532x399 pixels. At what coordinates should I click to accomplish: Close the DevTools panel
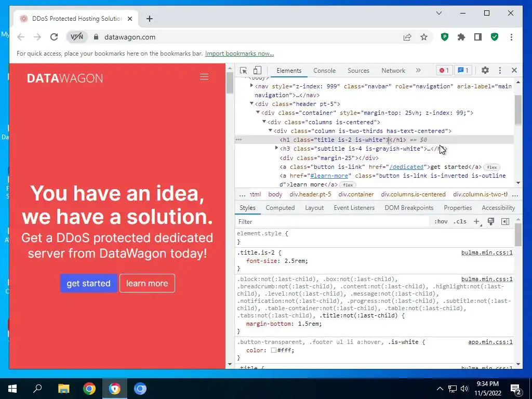tap(514, 70)
